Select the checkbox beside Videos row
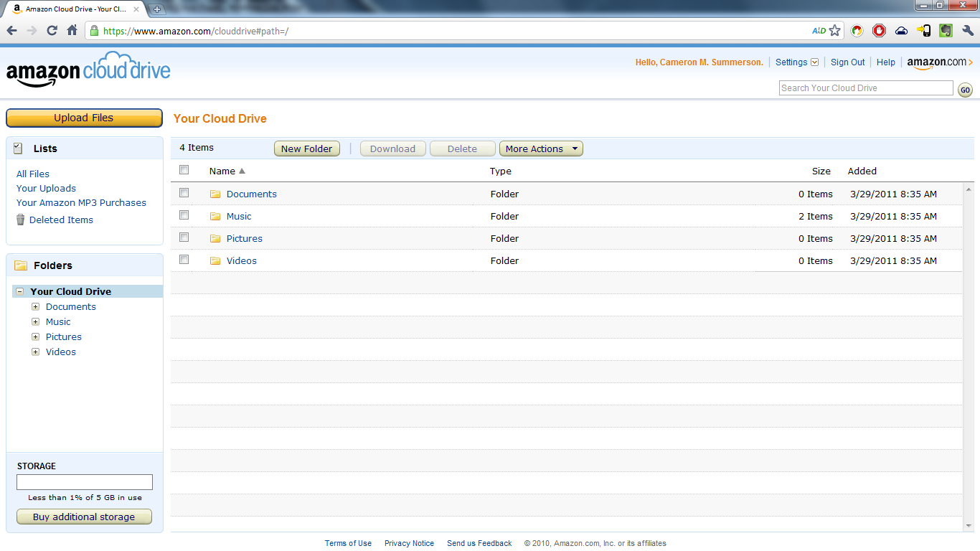Viewport: 980px width, 551px height. (x=184, y=259)
